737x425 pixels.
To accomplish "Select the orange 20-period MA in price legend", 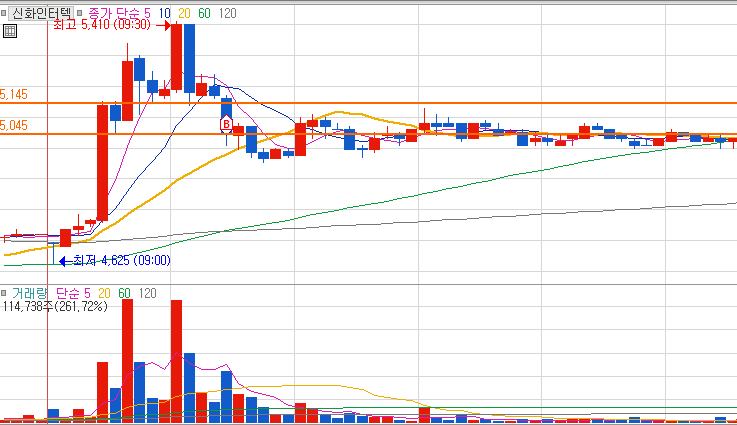I will click(x=184, y=14).
